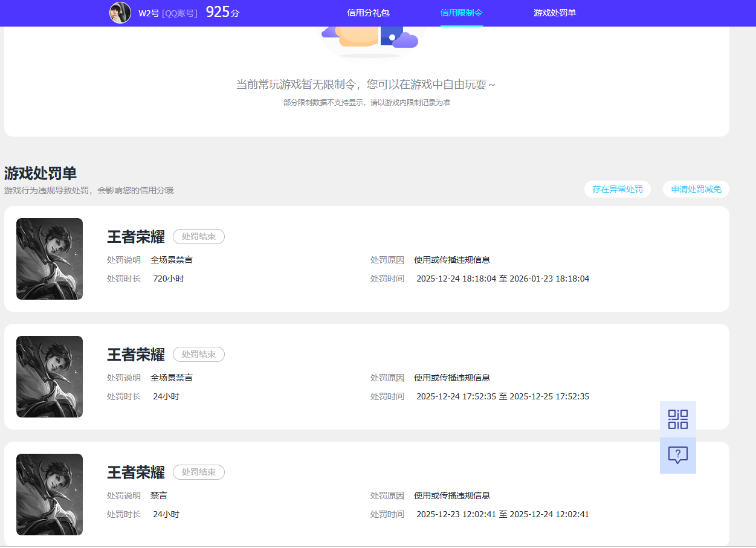The height and width of the screenshot is (548, 756).
Task: Click the 当前常玩游戏暂无限制令 message
Action: [366, 85]
